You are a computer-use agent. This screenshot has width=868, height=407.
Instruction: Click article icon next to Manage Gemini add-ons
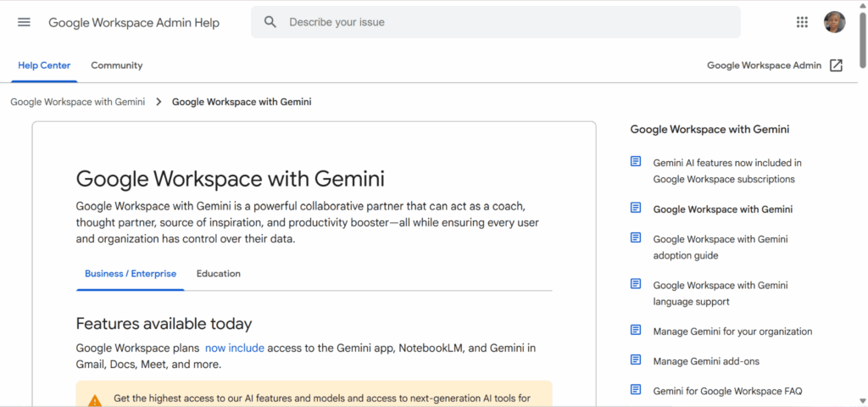[636, 360]
